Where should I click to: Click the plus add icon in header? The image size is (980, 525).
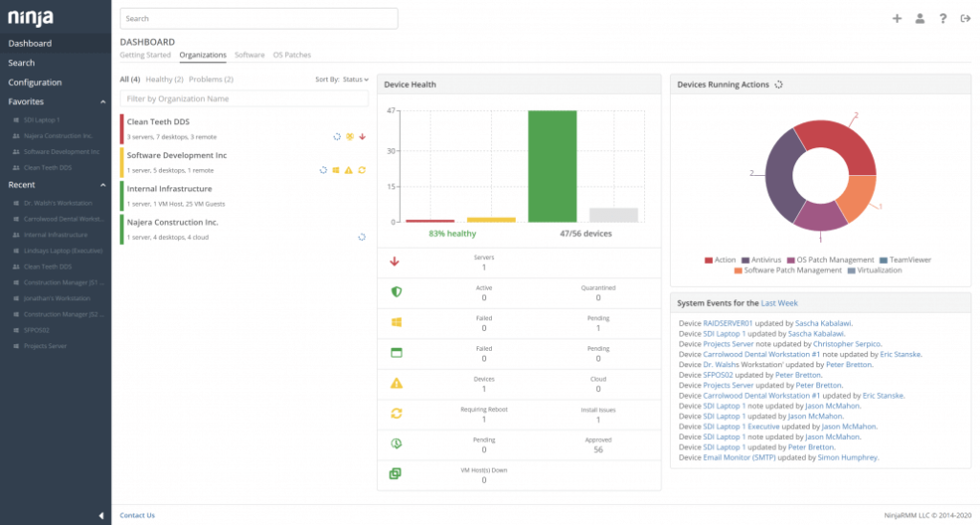pos(897,19)
